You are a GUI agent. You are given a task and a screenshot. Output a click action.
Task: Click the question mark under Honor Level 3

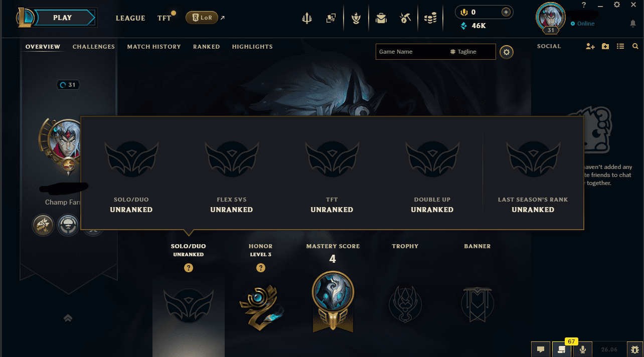click(261, 268)
